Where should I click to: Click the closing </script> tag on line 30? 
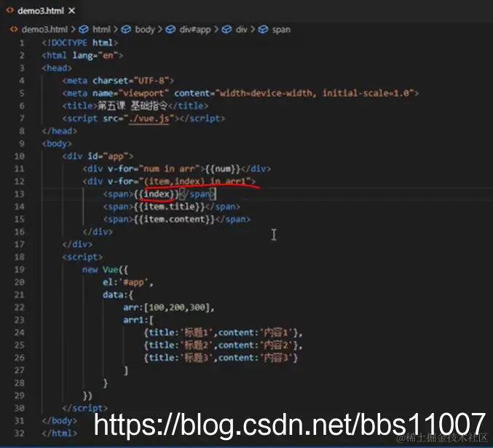[85, 408]
